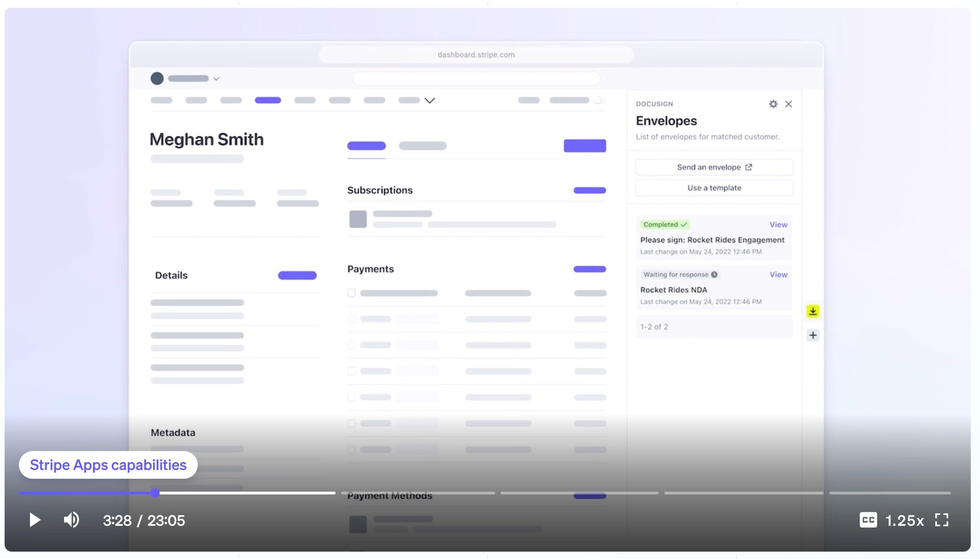
Task: Change playback speed 1.25x
Action: pos(904,520)
